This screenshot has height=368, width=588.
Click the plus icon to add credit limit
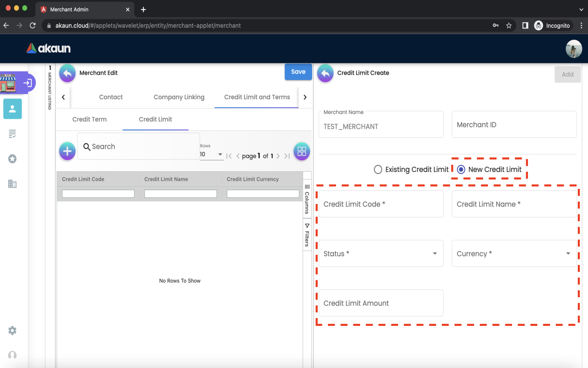(x=67, y=151)
